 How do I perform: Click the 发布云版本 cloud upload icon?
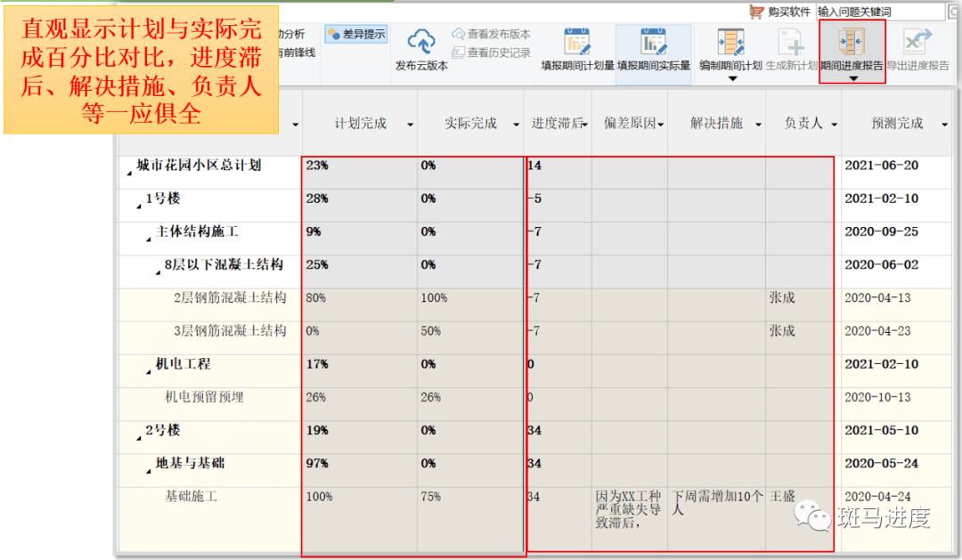click(421, 42)
